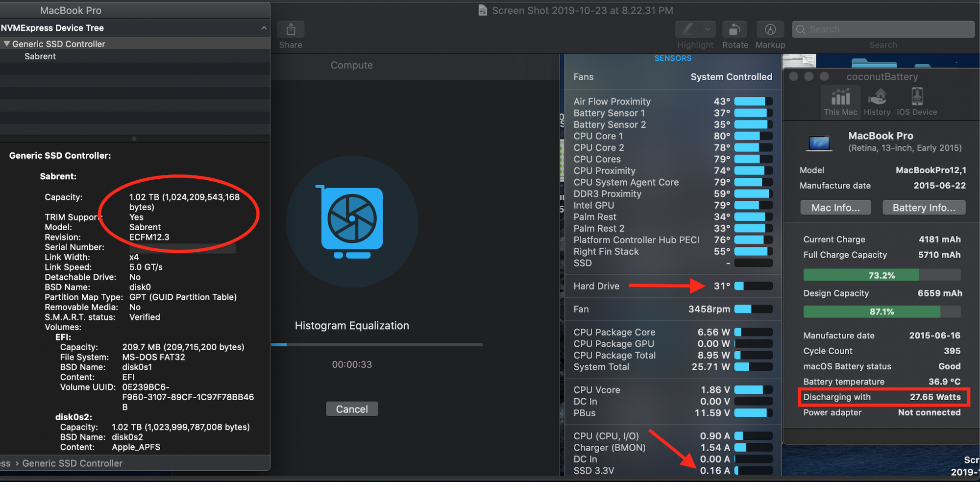Click the SSD 3.3V current label
The height and width of the screenshot is (482, 980).
(594, 471)
